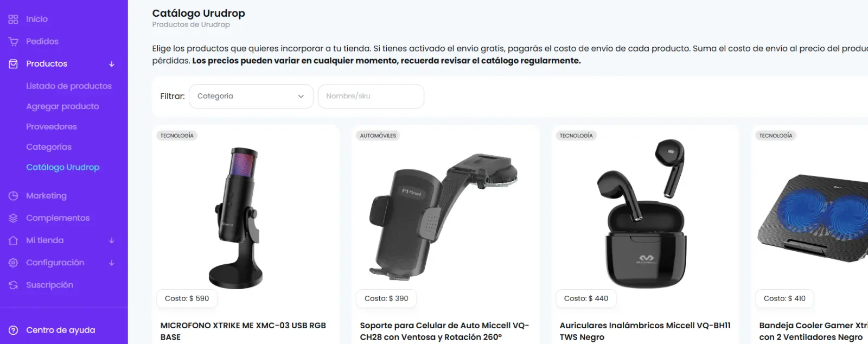Focus the Nombre/sku search field
Viewport: 868px width, 344px height.
371,96
